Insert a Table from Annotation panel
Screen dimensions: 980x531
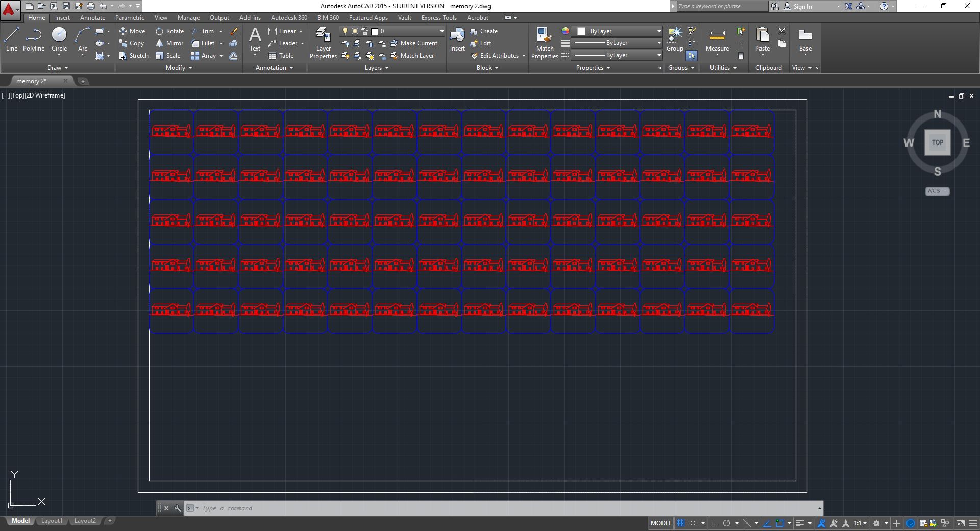[281, 56]
